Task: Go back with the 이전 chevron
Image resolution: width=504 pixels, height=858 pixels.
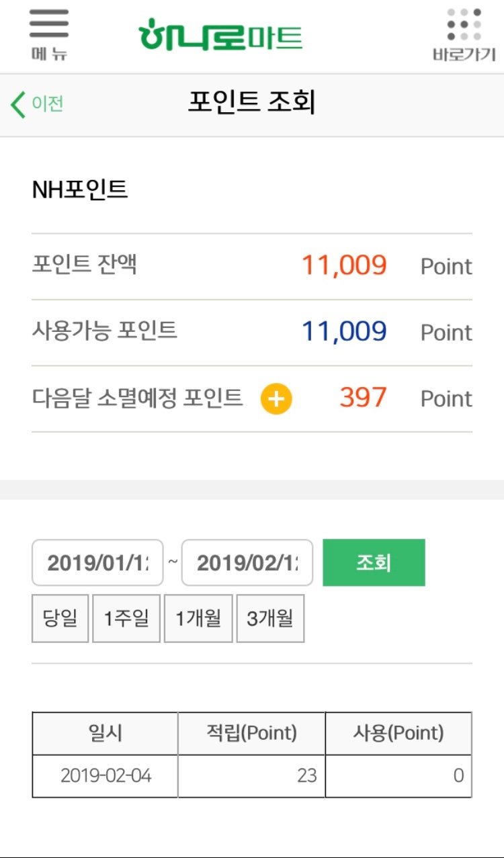Action: (x=38, y=104)
